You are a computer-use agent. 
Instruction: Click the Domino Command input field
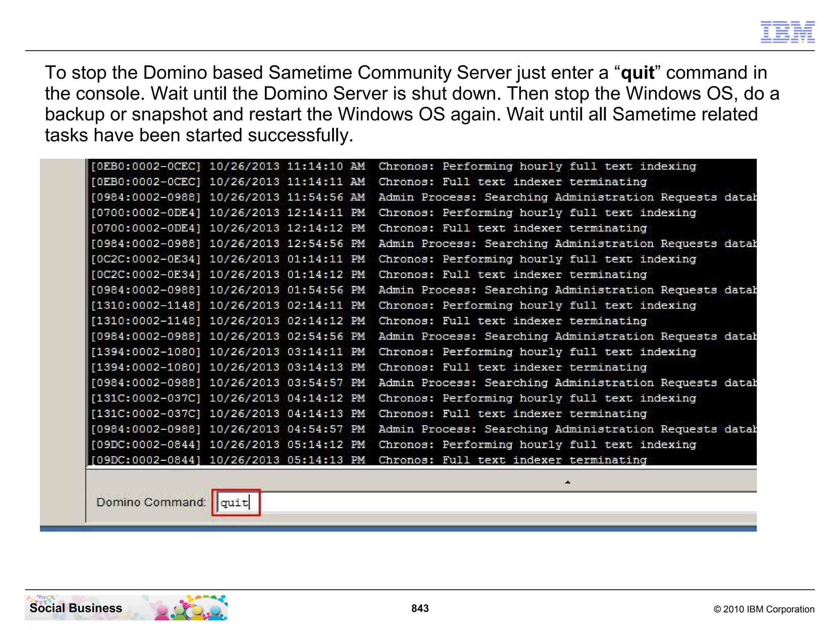(486, 502)
